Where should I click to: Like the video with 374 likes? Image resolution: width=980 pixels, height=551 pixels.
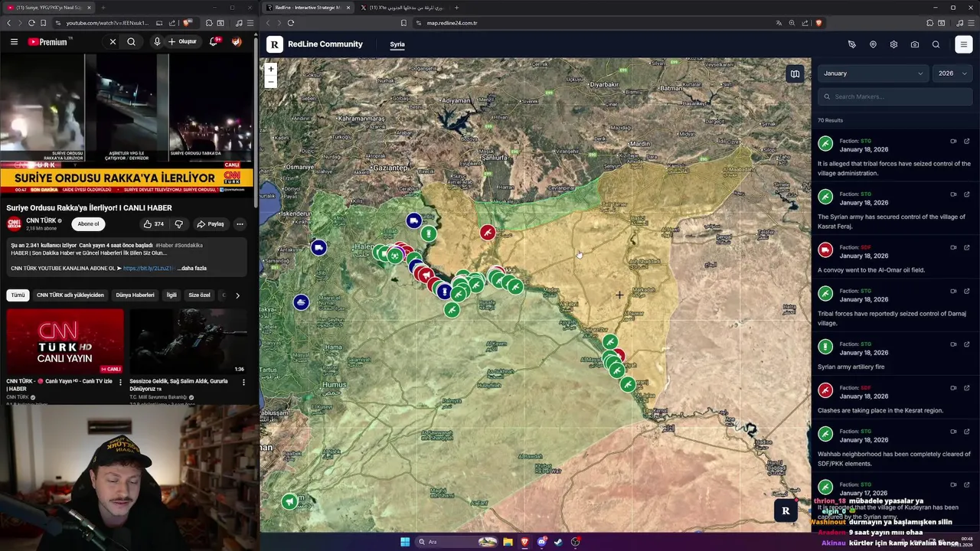click(x=153, y=224)
